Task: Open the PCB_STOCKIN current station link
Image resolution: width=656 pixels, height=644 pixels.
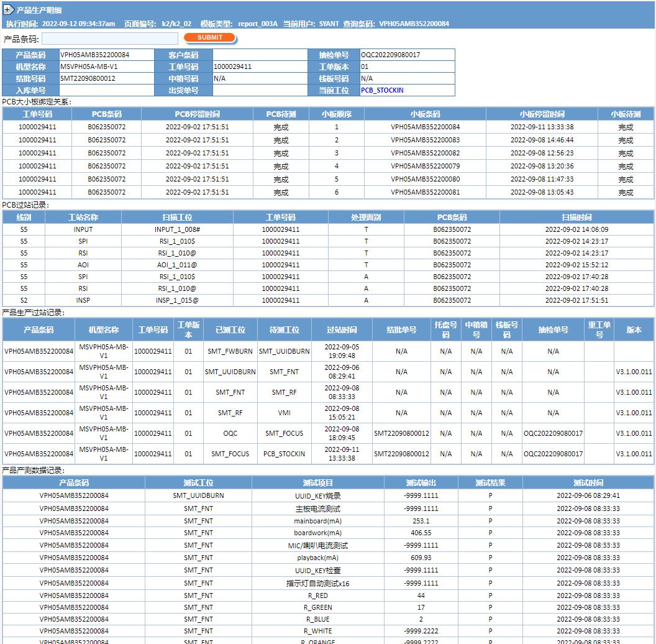Action: 382,90
